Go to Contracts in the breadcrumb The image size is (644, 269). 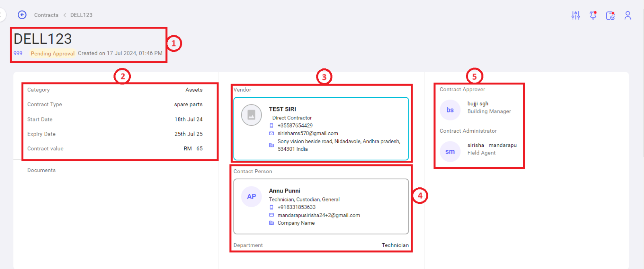[x=46, y=15]
